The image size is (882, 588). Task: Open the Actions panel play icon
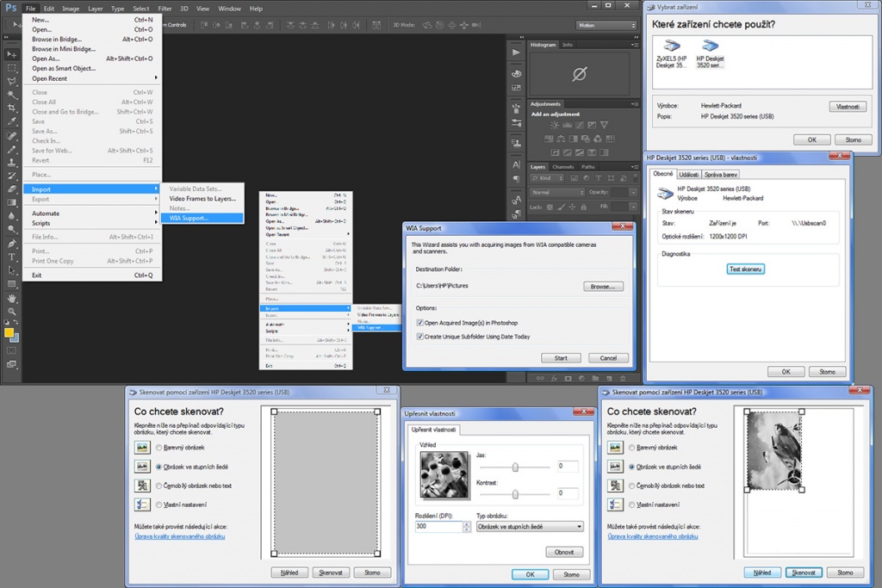(x=516, y=53)
